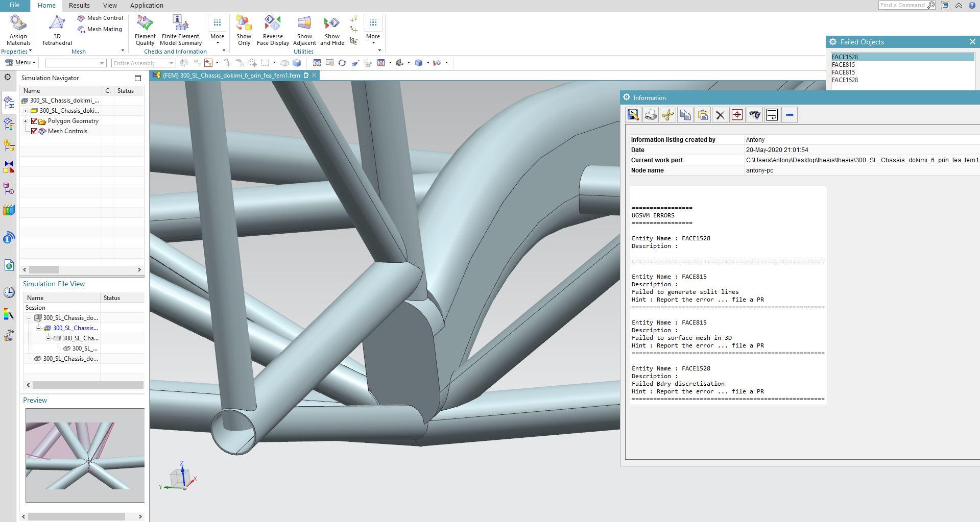Copy text in Information window
980x522 pixels.
pos(685,115)
